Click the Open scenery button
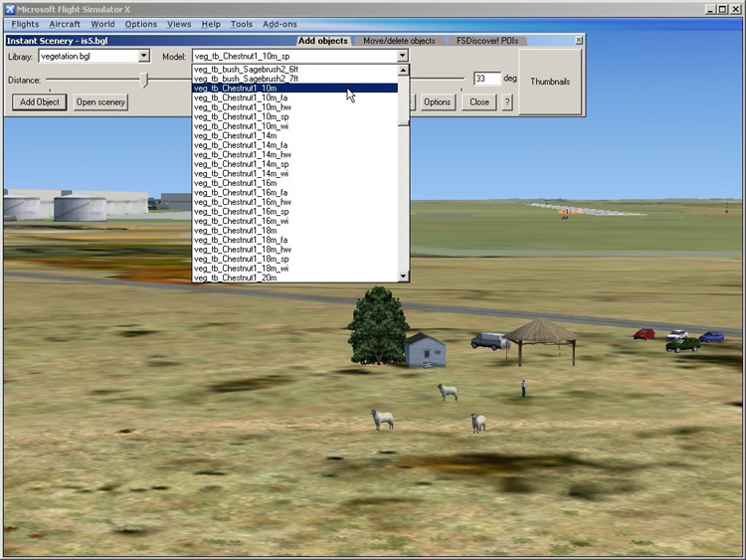 coord(100,101)
